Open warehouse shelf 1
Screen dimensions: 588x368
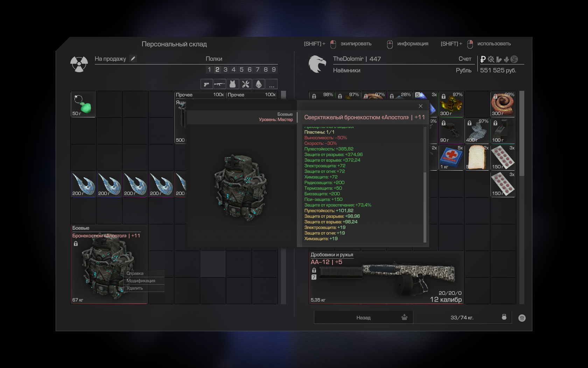(209, 69)
